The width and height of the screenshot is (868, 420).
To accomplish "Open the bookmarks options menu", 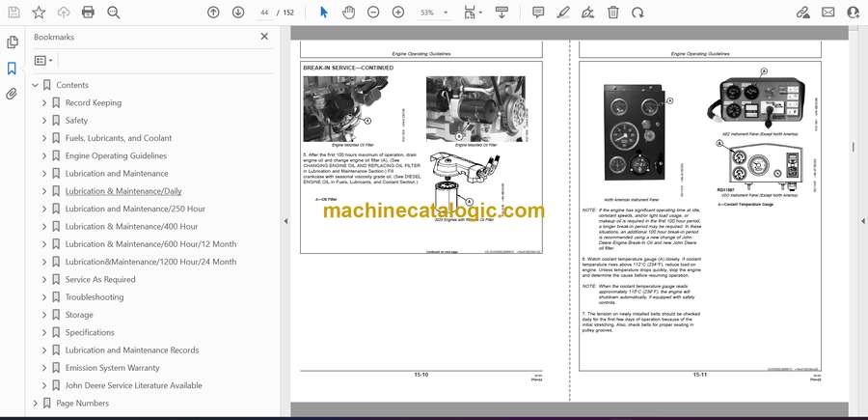I will (x=43, y=60).
